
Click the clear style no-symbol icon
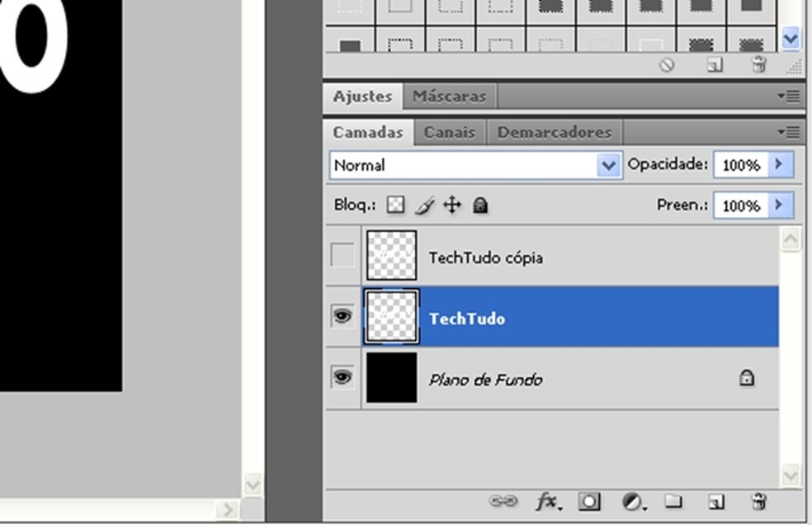point(667,65)
